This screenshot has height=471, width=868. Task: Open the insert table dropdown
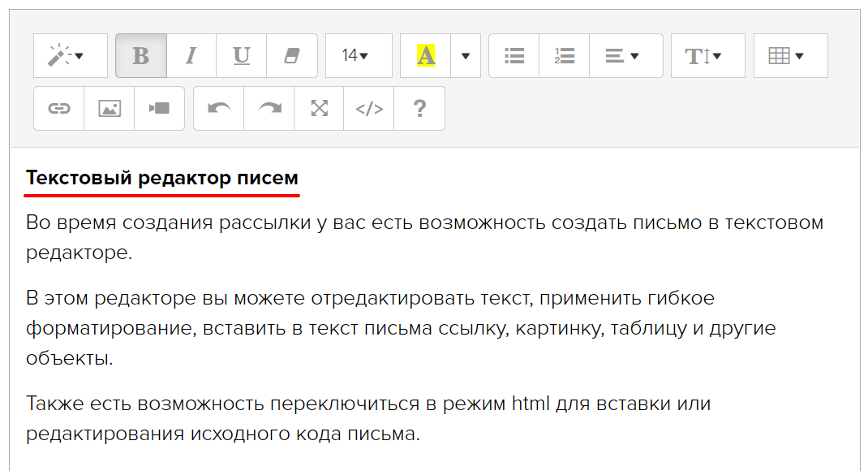pos(790,55)
